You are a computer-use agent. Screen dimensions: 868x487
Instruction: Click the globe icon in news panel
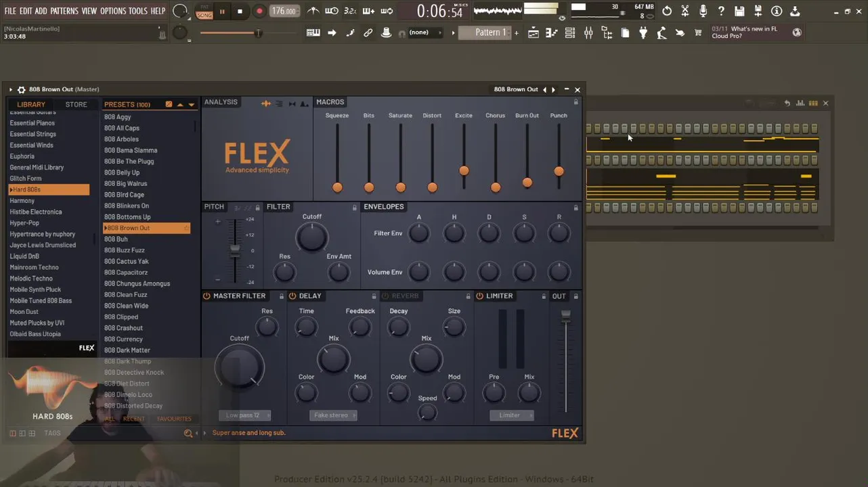click(x=797, y=32)
